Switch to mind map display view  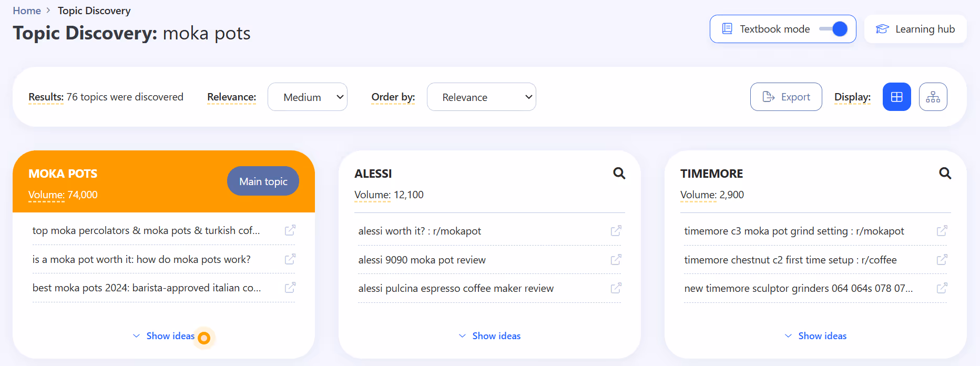point(933,97)
